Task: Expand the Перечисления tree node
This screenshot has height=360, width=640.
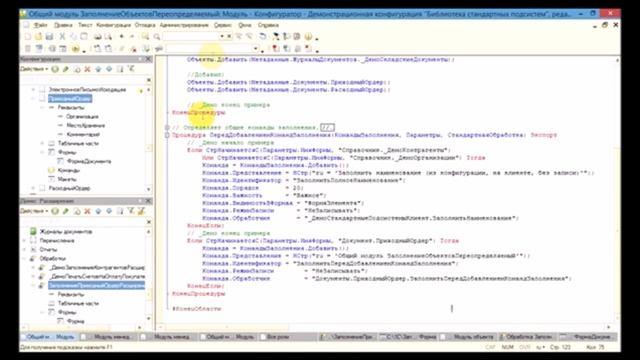Action: click(x=24, y=240)
